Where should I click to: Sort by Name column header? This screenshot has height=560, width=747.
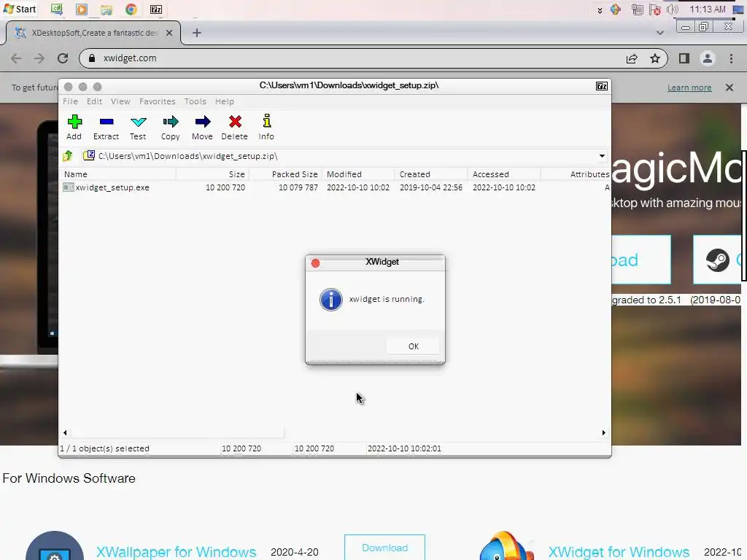point(119,174)
